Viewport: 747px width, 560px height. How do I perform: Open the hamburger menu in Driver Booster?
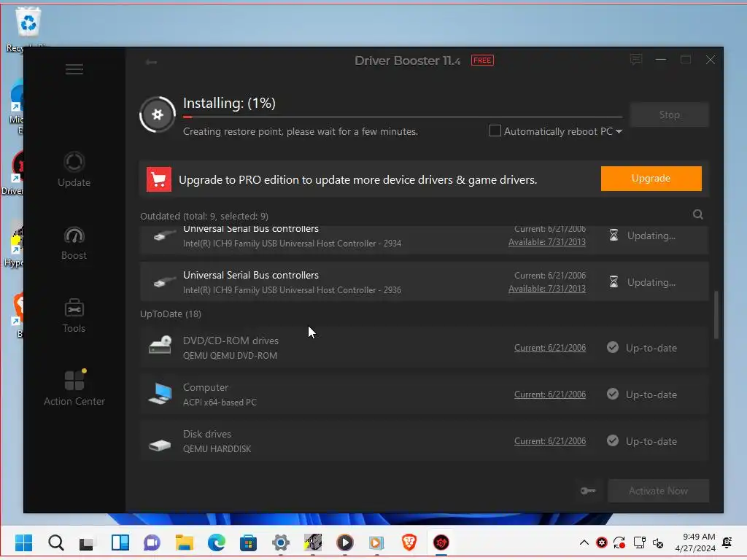(74, 69)
